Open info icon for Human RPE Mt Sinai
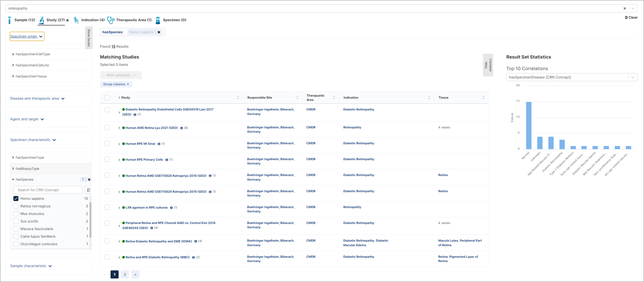Screen dimensions: 644x282 159,144
